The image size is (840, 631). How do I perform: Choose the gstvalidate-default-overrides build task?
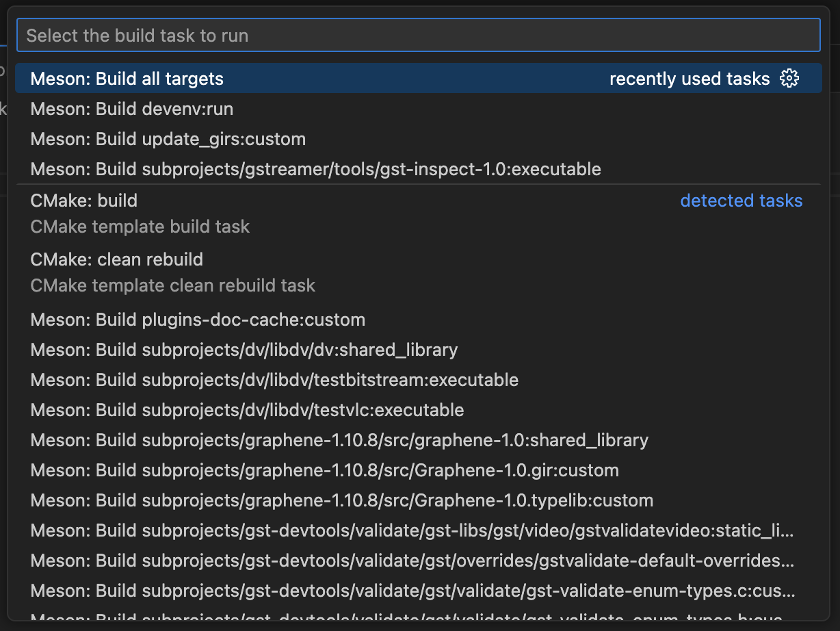412,561
